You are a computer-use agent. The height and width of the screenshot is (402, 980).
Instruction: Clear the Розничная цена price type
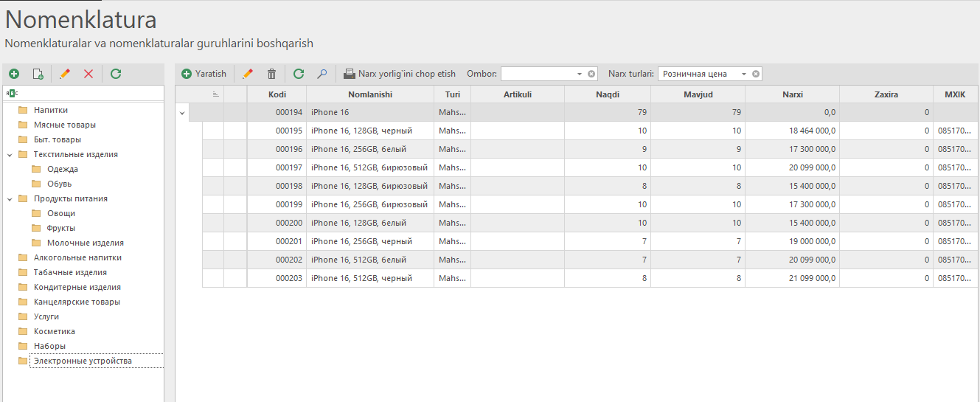tap(756, 74)
